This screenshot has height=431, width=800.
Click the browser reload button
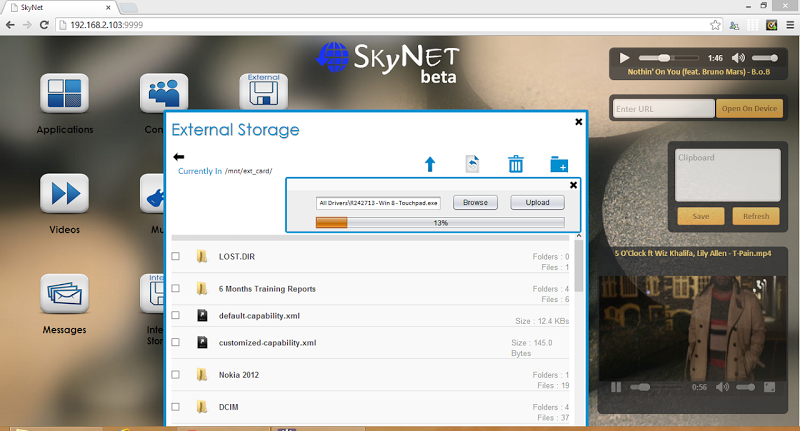click(x=44, y=24)
